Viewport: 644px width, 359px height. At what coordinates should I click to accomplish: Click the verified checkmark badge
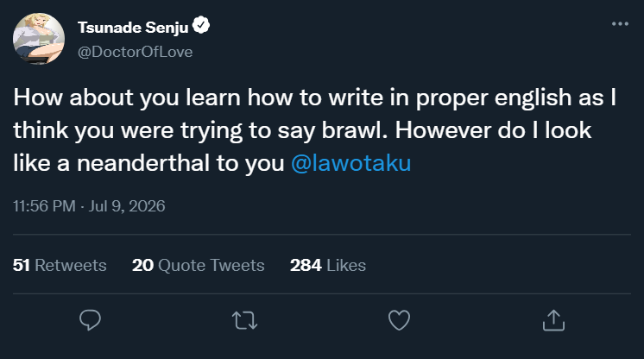pos(201,26)
